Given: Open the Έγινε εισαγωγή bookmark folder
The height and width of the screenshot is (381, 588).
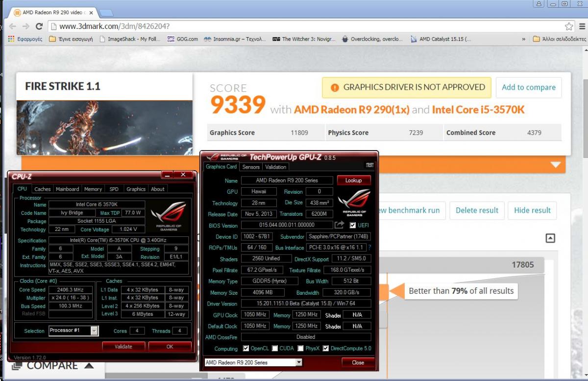Looking at the screenshot, I should point(71,39).
